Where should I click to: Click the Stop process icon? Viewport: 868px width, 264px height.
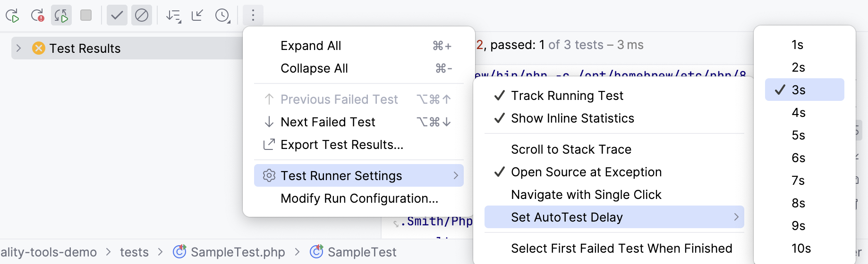pyautogui.click(x=86, y=16)
